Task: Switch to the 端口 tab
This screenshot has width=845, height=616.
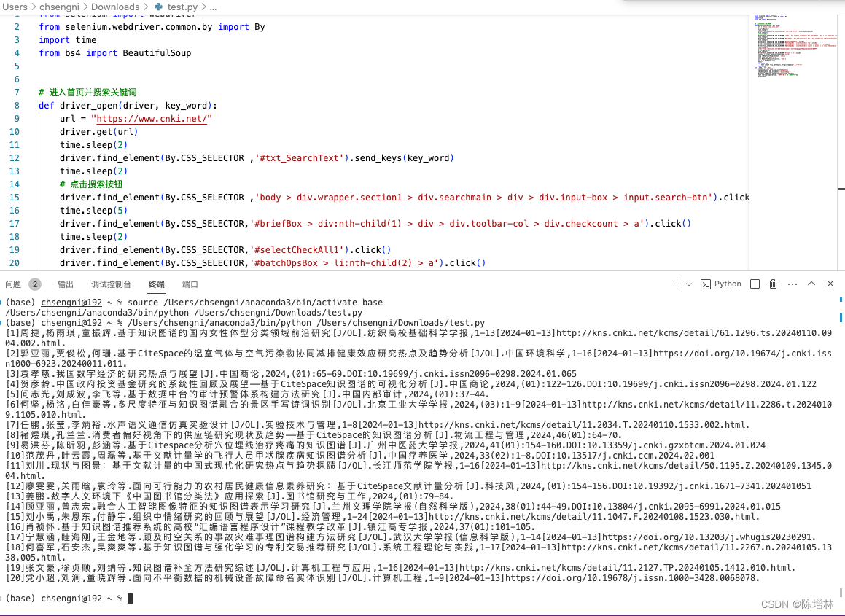Action: [190, 284]
